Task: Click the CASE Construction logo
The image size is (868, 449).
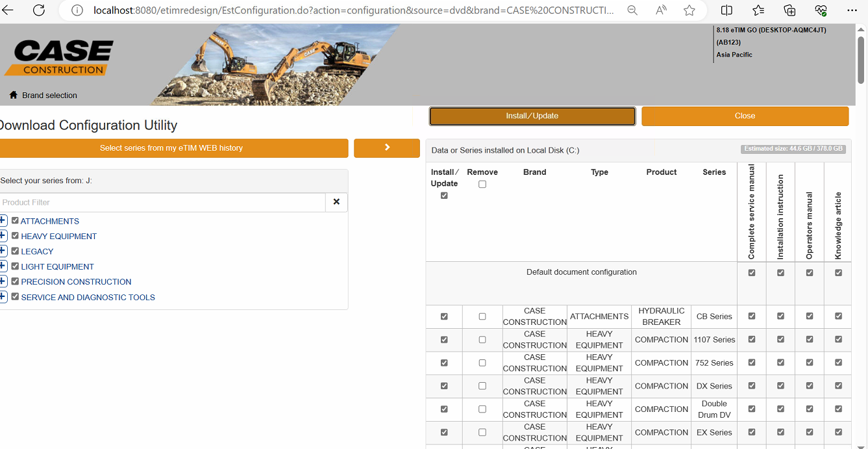Action: tap(59, 58)
